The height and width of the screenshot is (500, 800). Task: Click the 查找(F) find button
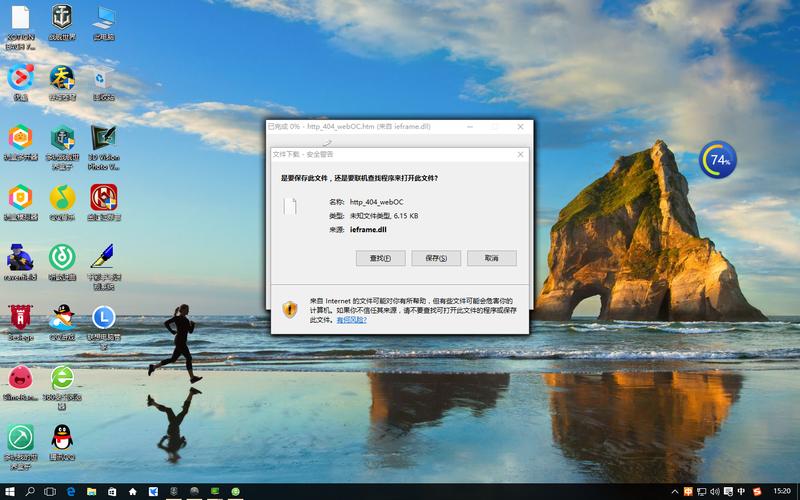381,258
